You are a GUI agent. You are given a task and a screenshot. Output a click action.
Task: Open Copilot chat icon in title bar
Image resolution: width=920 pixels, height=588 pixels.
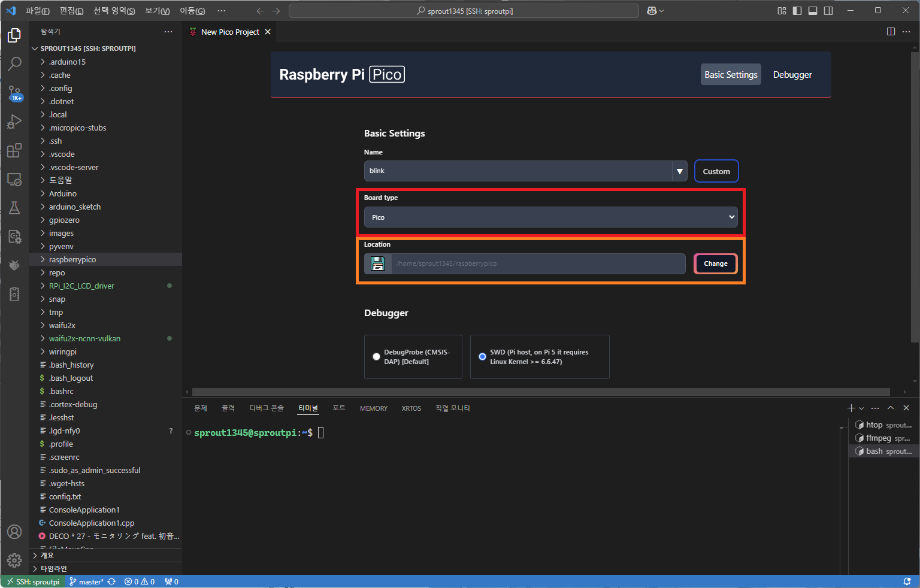pos(652,11)
